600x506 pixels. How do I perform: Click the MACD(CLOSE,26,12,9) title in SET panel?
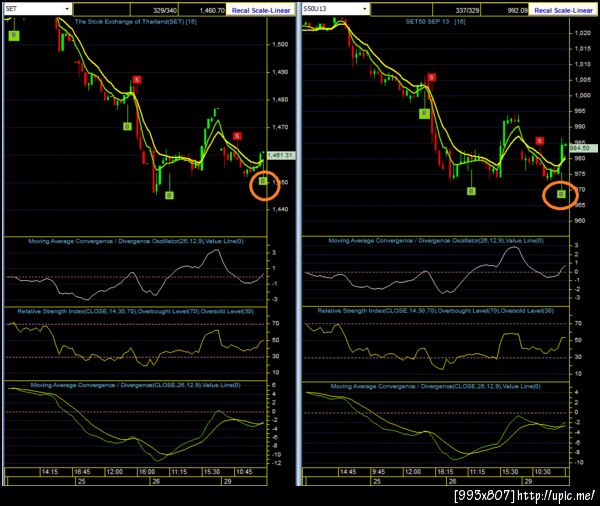point(135,385)
